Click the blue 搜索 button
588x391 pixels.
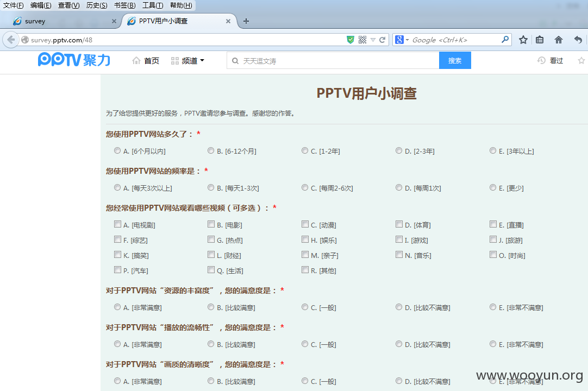pos(455,60)
